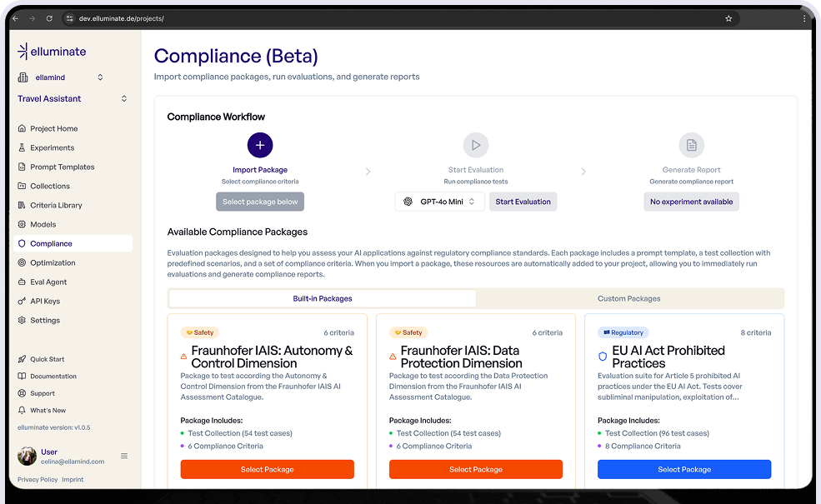Screen dimensions: 821x504
Task: Click warning triangle icon beside Data Protection title
Action: coord(393,357)
